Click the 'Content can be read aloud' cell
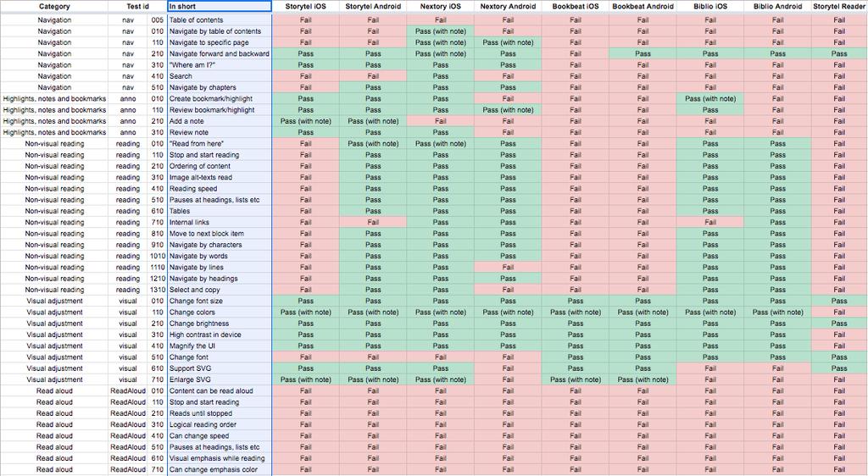Viewport: 868px width, 476px height. [x=220, y=390]
